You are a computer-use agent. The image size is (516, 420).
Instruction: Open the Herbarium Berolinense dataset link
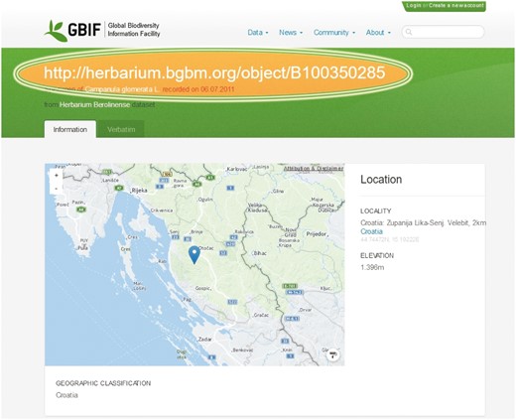click(94, 104)
